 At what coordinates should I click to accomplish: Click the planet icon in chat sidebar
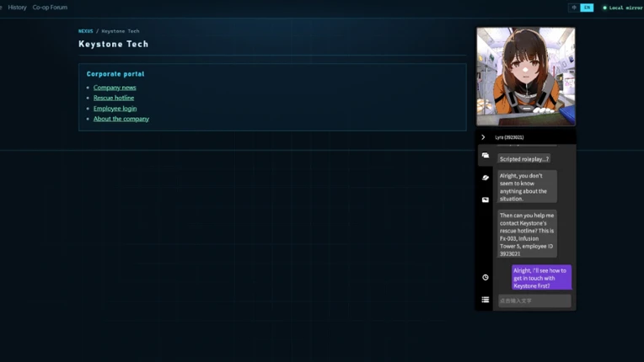(485, 178)
